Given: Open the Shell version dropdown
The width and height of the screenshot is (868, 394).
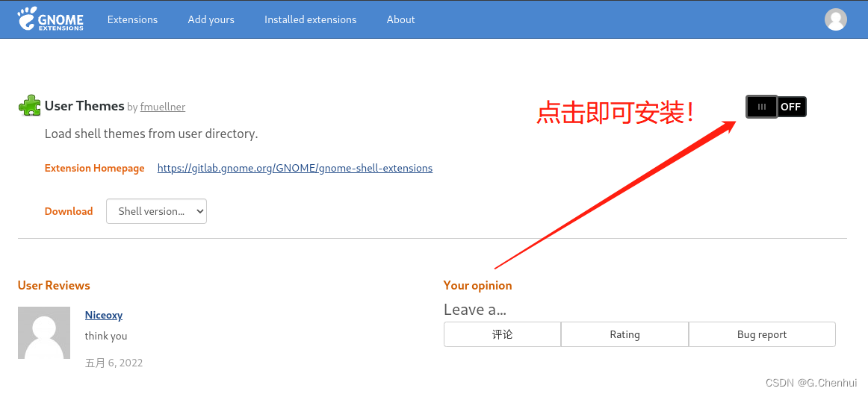Looking at the screenshot, I should point(156,211).
